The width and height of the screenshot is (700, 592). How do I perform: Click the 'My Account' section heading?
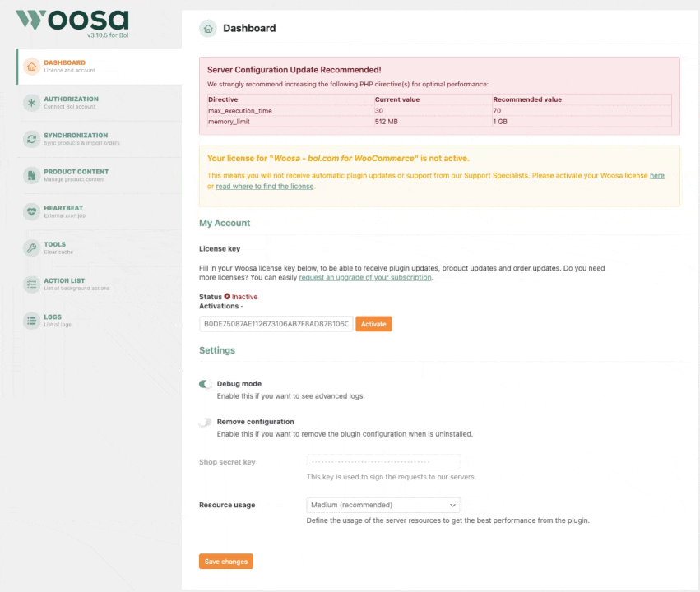(225, 223)
